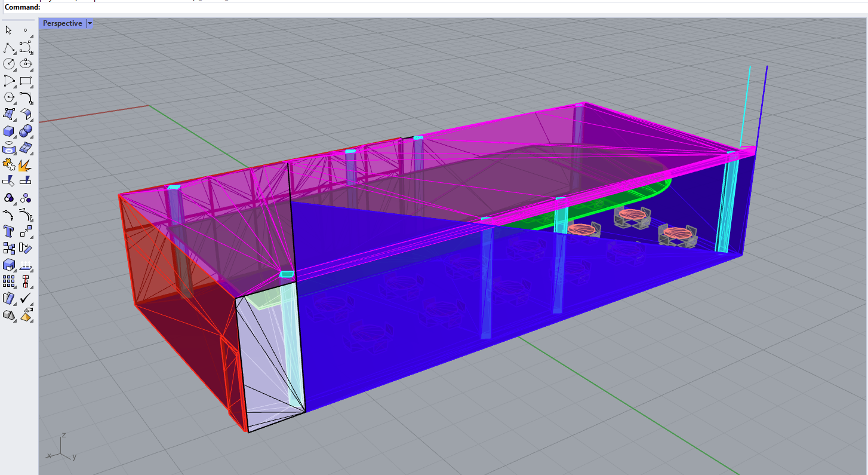This screenshot has width=868, height=475.
Task: Select the arrow pointer tool
Action: point(9,30)
